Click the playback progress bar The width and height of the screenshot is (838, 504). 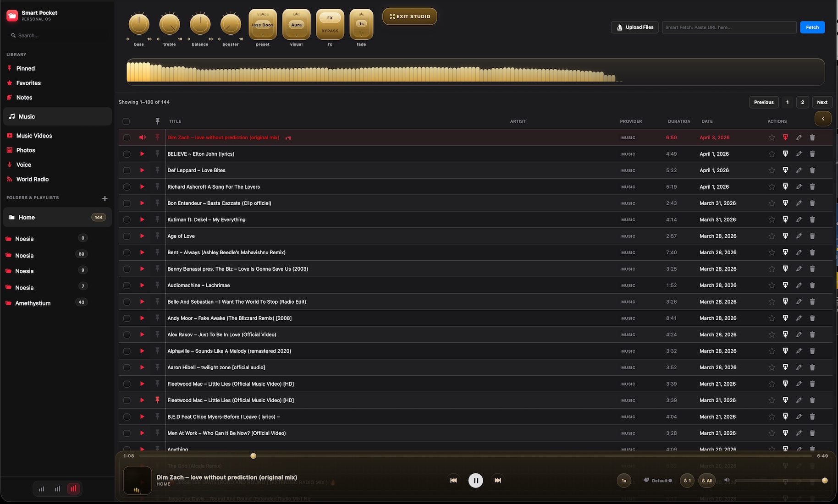pos(475,456)
